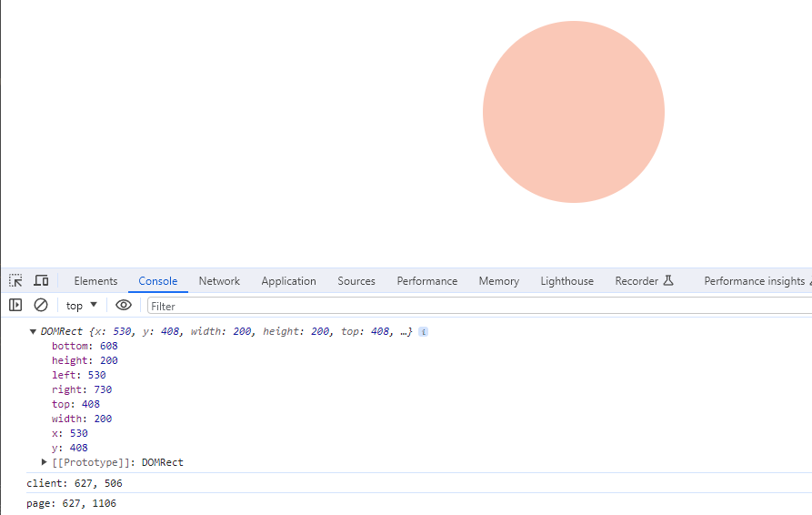This screenshot has height=515, width=812.
Task: Toggle the device toolbar icon
Action: coord(41,280)
